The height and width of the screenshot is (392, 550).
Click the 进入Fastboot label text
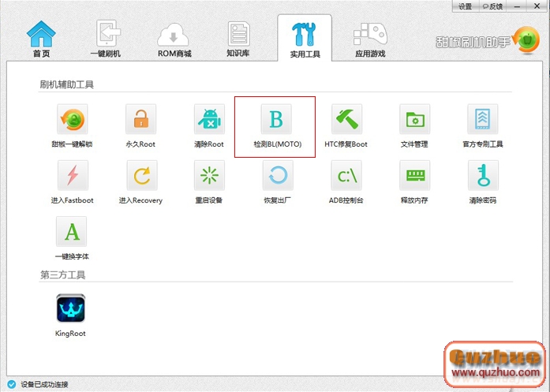(x=73, y=200)
